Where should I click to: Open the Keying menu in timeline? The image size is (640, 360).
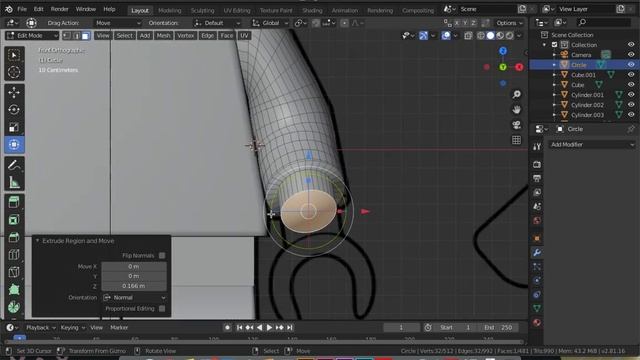(72, 327)
